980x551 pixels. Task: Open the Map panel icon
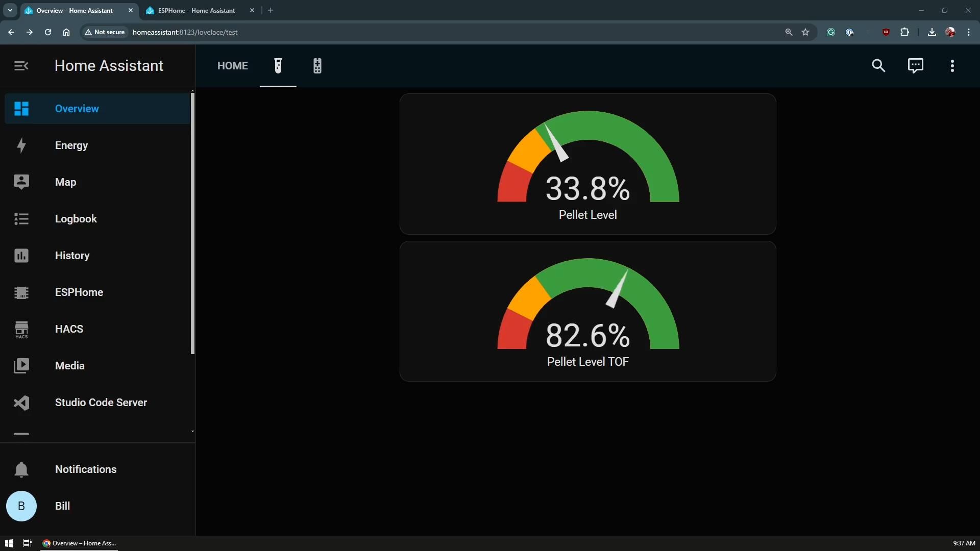point(21,182)
